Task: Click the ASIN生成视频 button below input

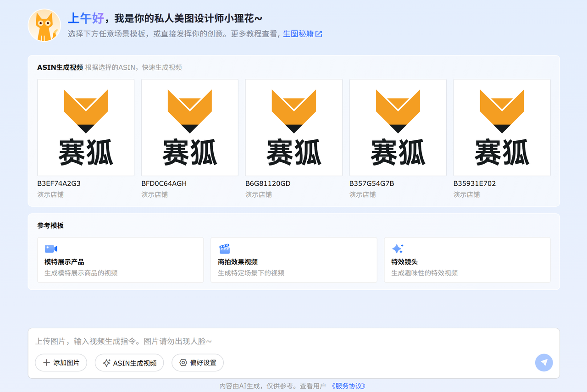Action: click(129, 363)
